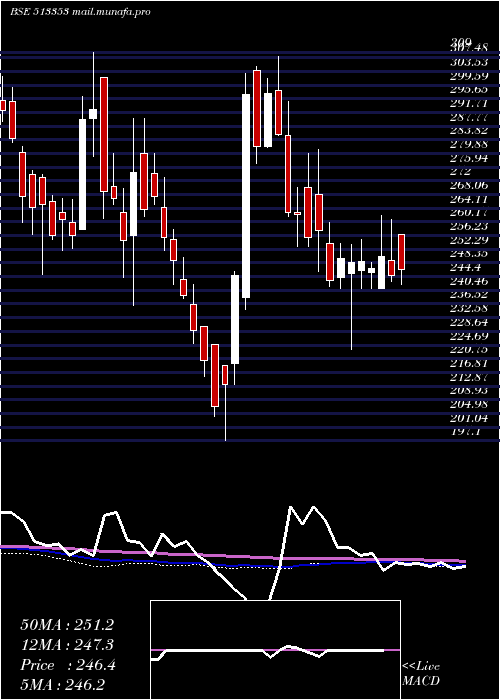Click the 283.82 price axis label
The height and width of the screenshot is (700, 500).
469,131
